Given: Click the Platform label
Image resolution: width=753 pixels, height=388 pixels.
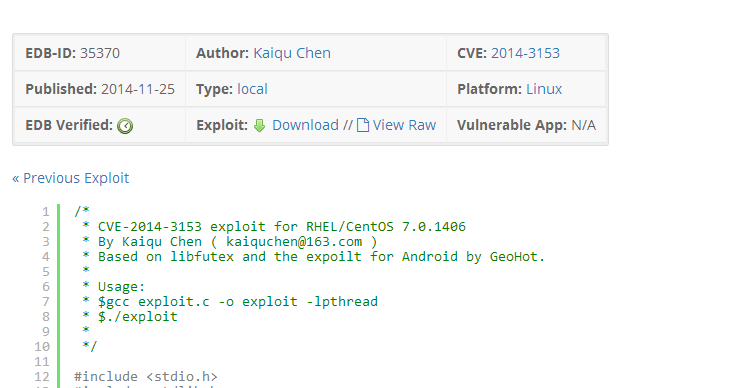Looking at the screenshot, I should pyautogui.click(x=489, y=89).
